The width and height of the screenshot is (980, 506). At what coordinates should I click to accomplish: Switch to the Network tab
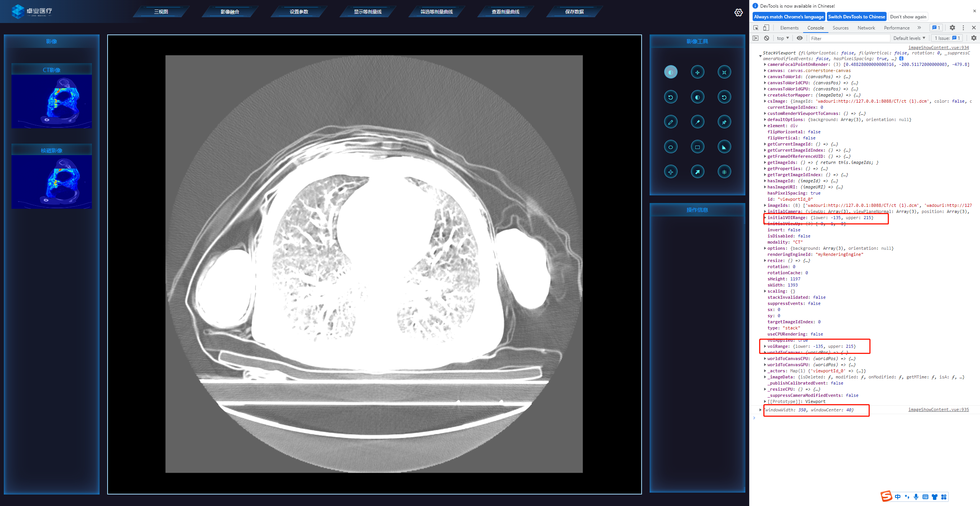point(866,28)
